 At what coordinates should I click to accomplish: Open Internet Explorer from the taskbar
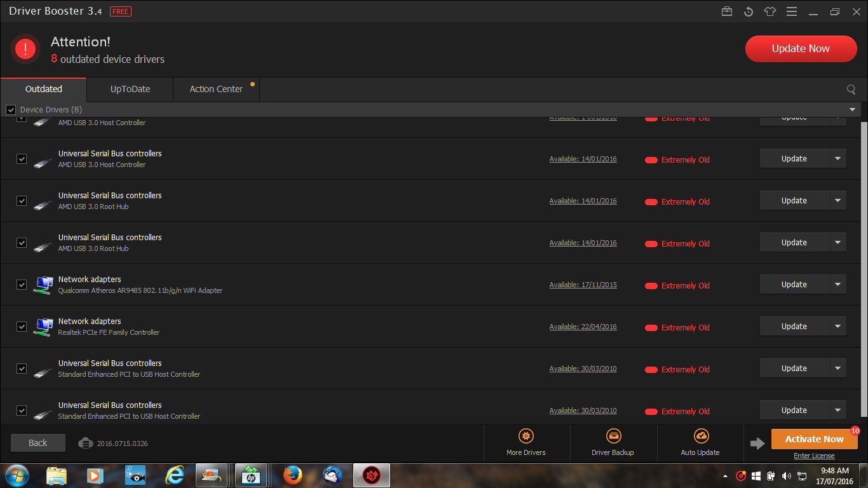(174, 475)
